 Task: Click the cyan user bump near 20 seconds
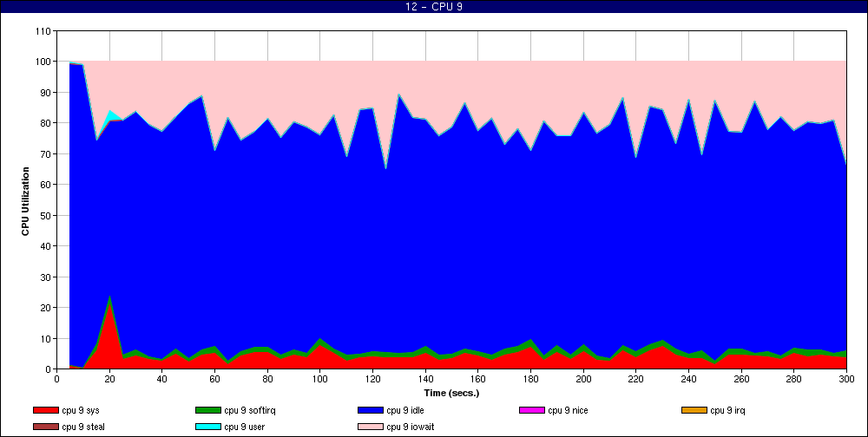(111, 115)
